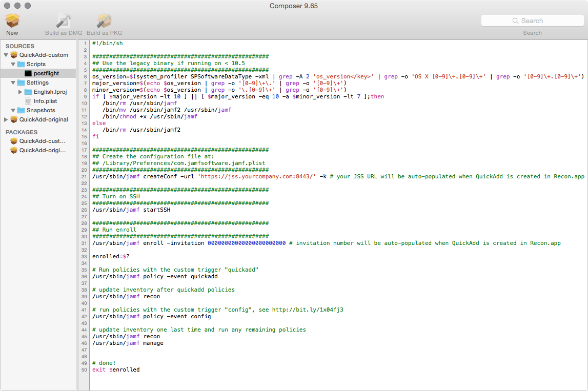Click the Snapshots folder icon
This screenshot has width=588, height=391.
pos(21,110)
